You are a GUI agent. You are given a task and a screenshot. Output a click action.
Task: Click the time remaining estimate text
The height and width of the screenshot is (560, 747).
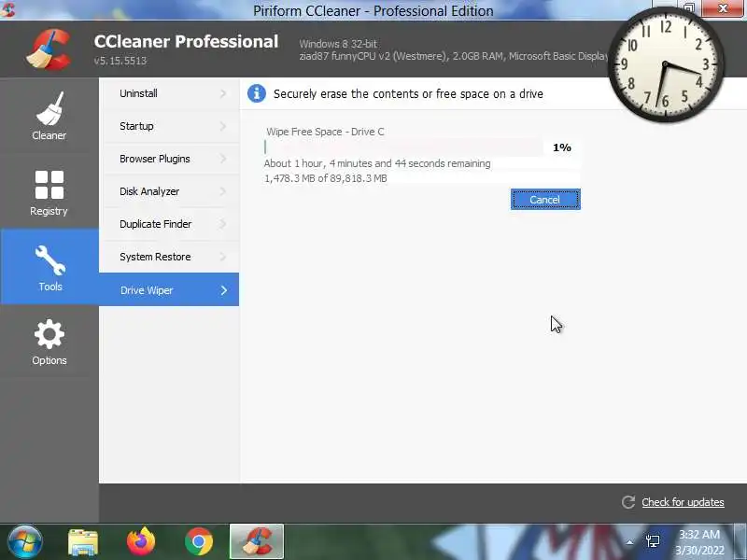(377, 163)
